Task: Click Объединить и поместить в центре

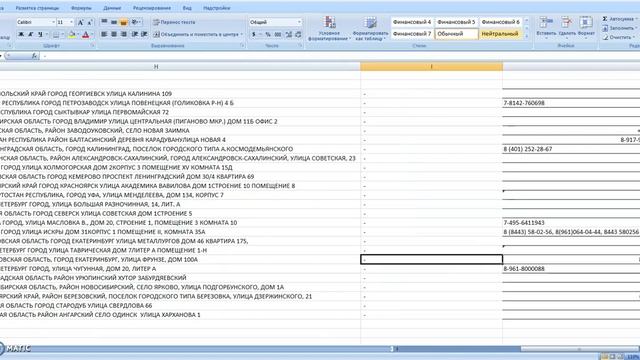Action: click(196, 35)
